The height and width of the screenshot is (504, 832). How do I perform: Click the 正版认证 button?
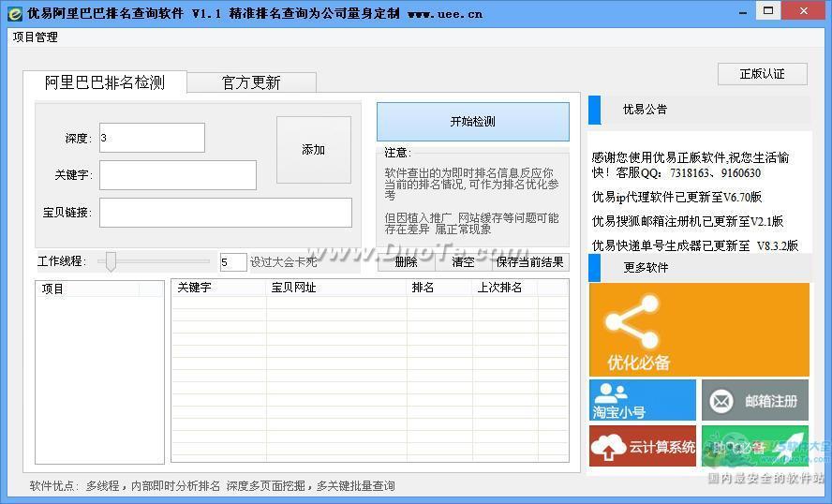[x=762, y=74]
